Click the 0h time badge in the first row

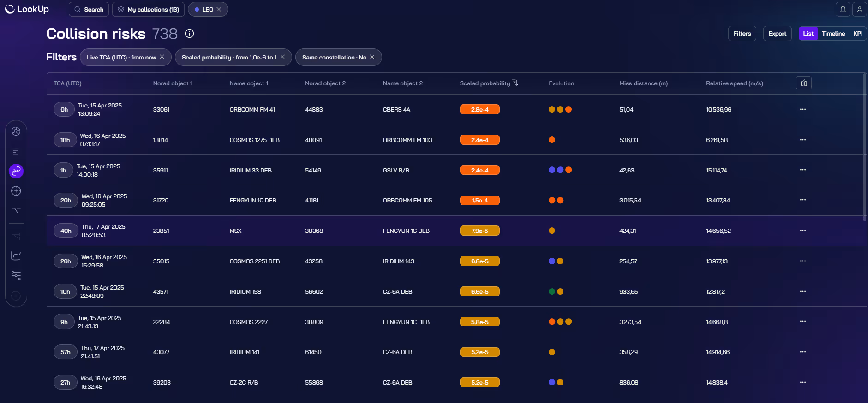64,109
